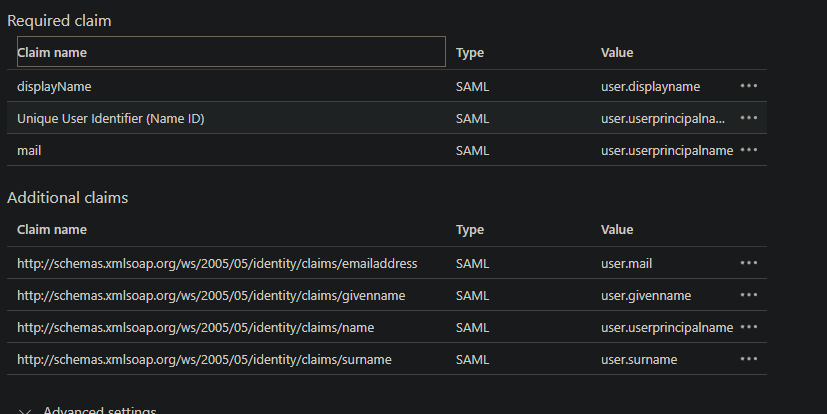The image size is (827, 414).
Task: Open the more options menu for displayName claim
Action: 748,86
